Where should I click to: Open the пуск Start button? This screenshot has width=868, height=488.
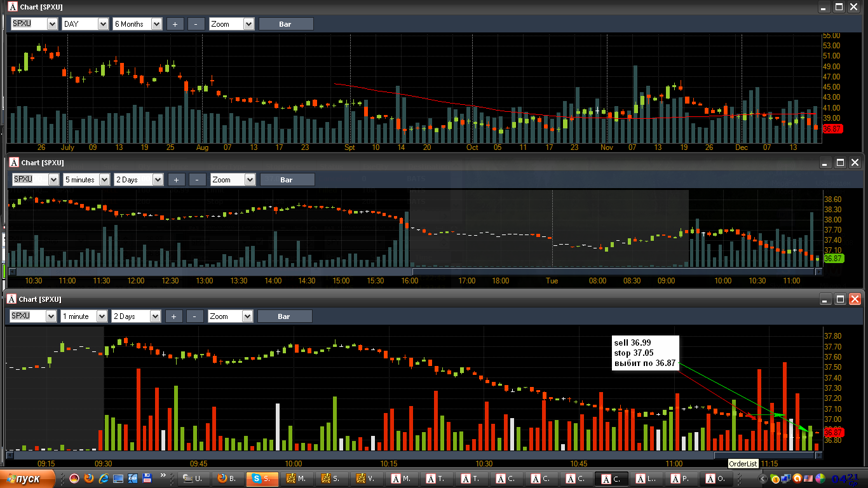point(27,478)
